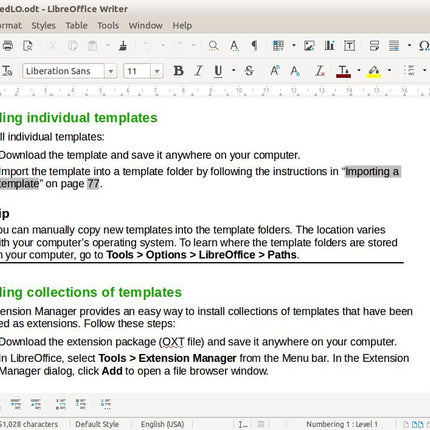Toggle Strikethrough formatting

pos(249,71)
